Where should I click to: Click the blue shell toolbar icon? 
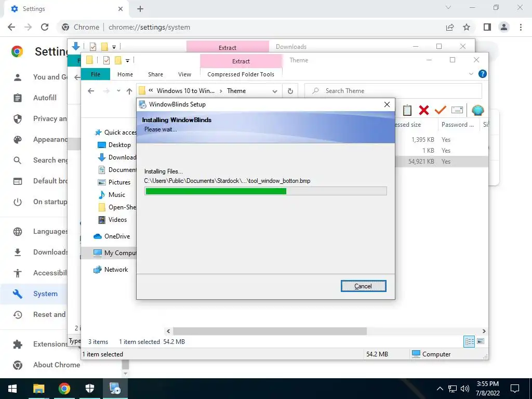pos(478,110)
